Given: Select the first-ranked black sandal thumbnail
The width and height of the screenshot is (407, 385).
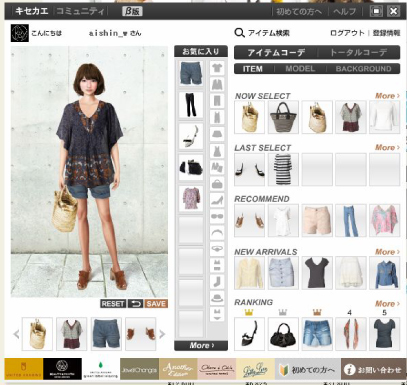Looking at the screenshot, I should click(249, 334).
